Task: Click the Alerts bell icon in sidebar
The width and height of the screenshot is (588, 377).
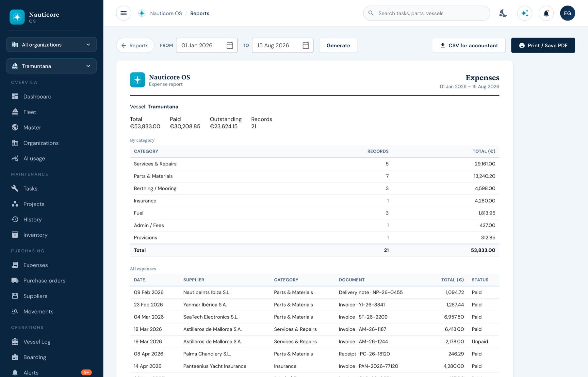Action: tap(15, 372)
